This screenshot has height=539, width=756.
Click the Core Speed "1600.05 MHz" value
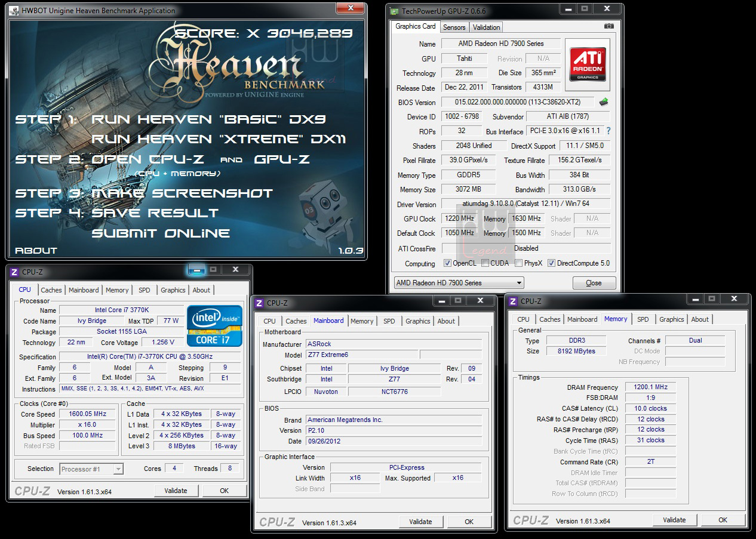pos(88,414)
